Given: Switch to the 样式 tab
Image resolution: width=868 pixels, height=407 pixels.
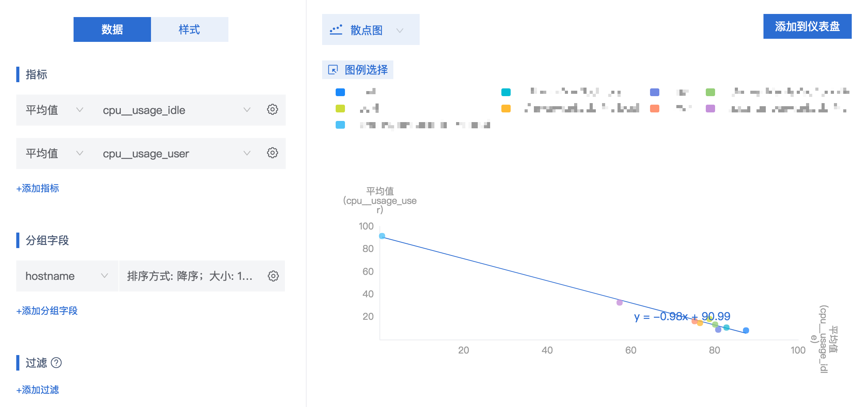Looking at the screenshot, I should point(190,29).
